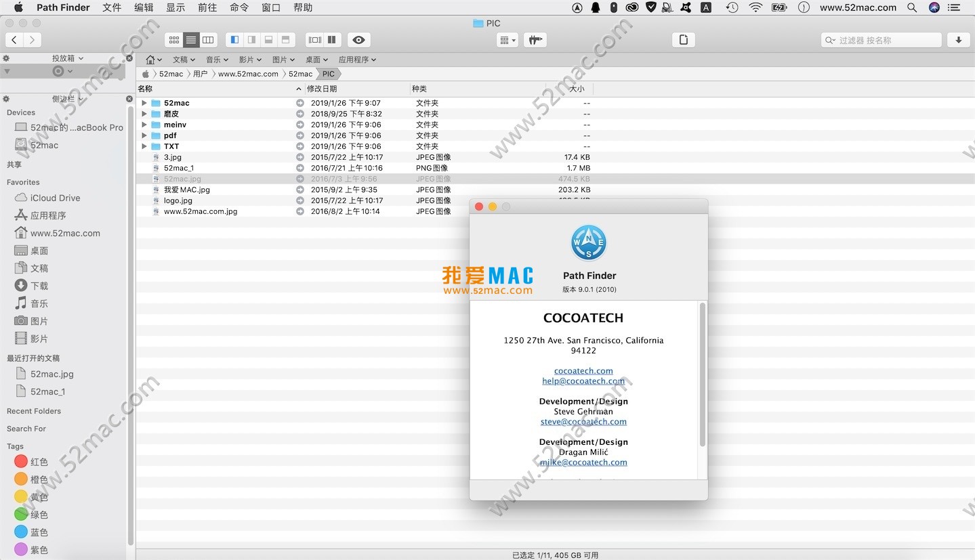Click the caliper tool toolbar icon
This screenshot has height=560, width=975.
[x=535, y=40]
